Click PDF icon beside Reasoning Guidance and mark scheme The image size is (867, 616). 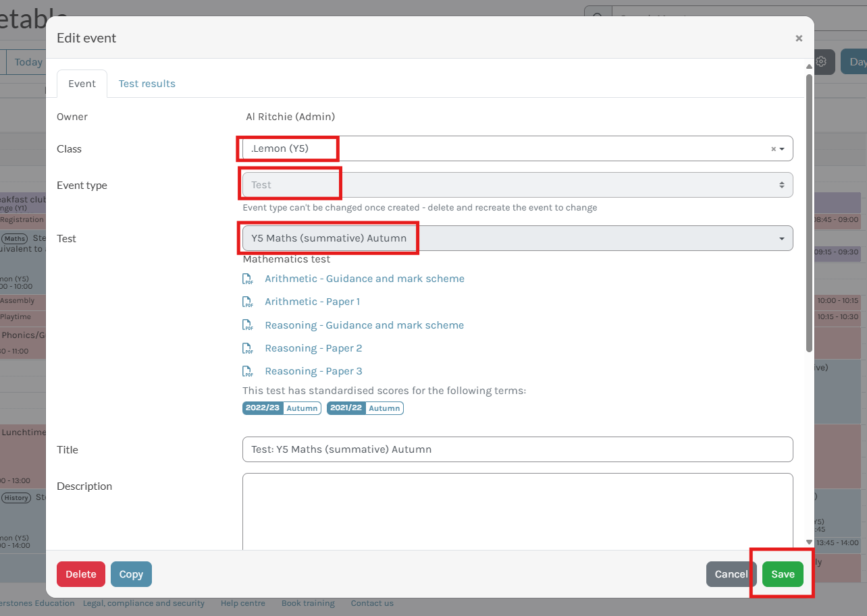pyautogui.click(x=248, y=326)
